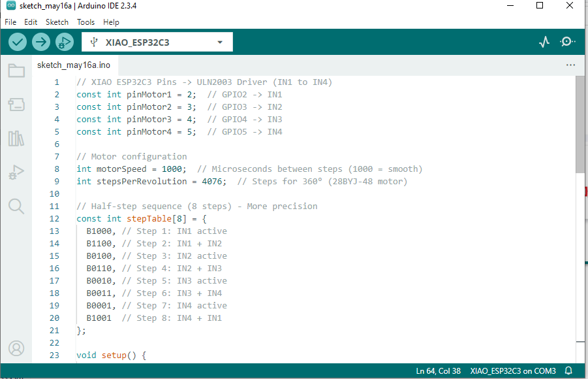Start debugging with the Debug button
This screenshot has height=379, width=588.
coord(65,42)
